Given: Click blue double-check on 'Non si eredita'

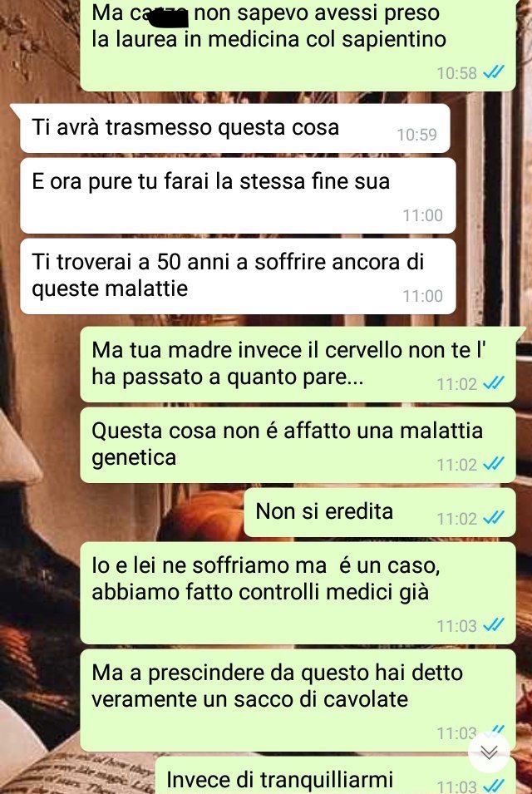Looking at the screenshot, I should (494, 518).
